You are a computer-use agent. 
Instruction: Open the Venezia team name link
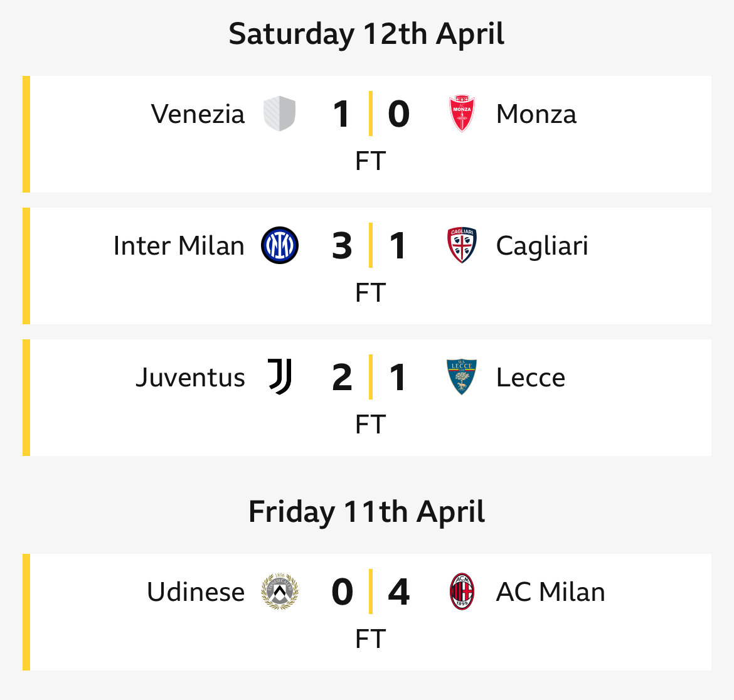point(198,114)
